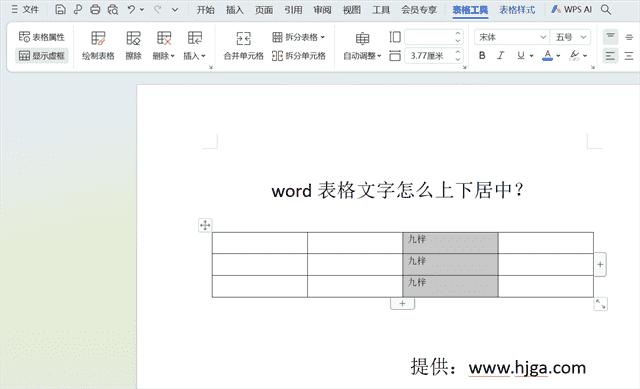Viewport: 640px width, 389px height.
Task: Switch to the 插入 tab
Action: click(x=235, y=10)
